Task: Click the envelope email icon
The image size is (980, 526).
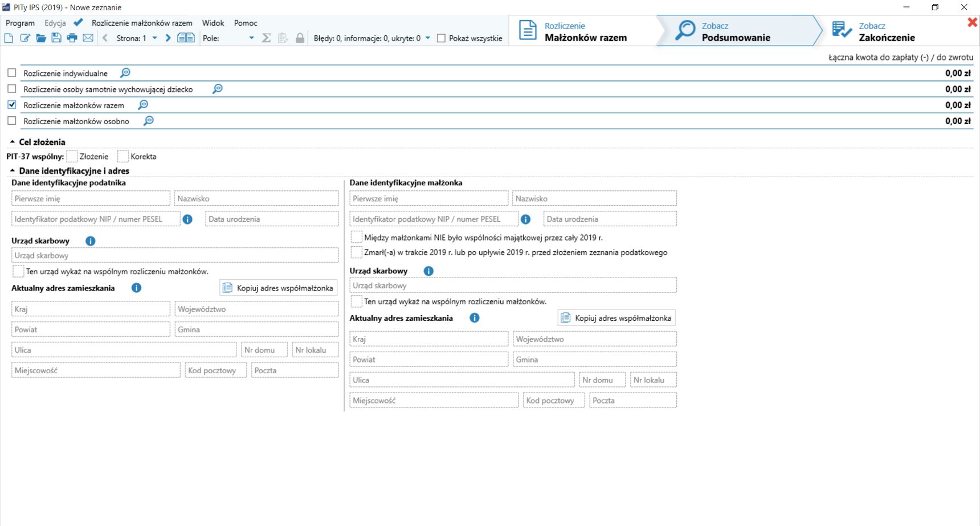Action: pos(88,38)
